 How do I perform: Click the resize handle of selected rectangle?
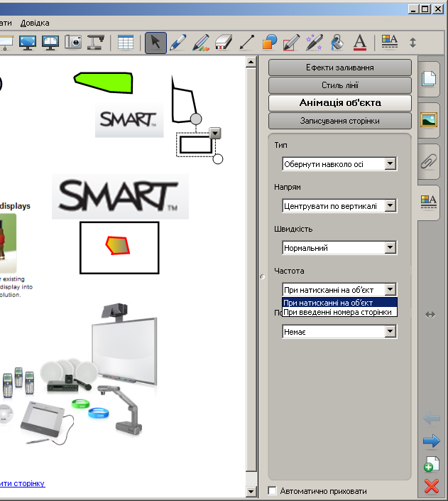[217, 158]
